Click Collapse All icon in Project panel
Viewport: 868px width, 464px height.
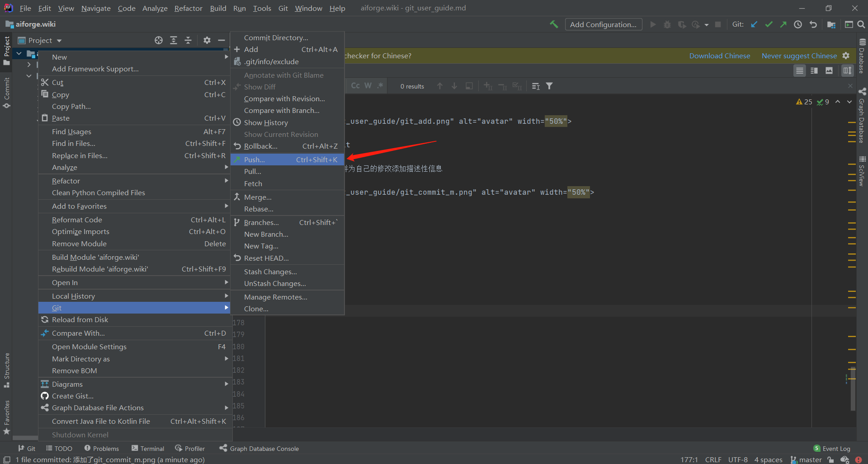pyautogui.click(x=188, y=40)
